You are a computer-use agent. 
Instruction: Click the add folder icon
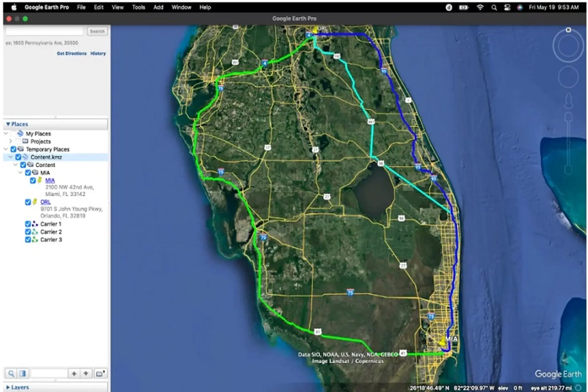tap(100, 373)
